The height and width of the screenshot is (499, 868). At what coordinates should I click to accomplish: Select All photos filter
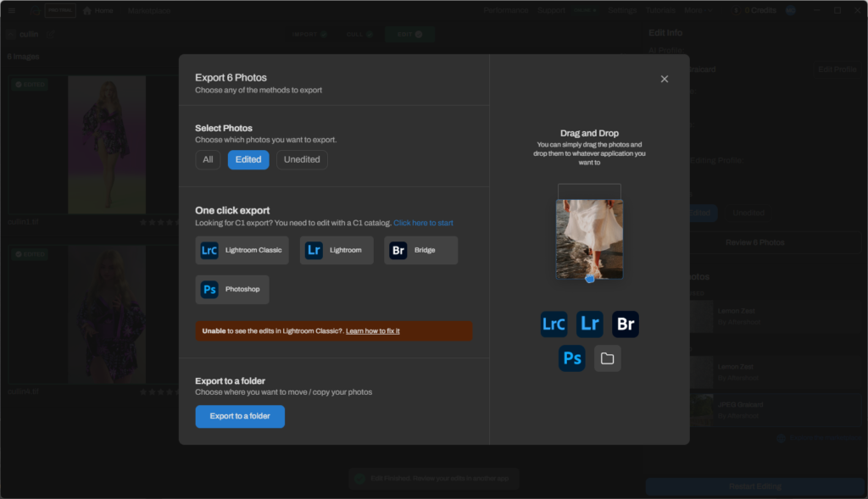(x=208, y=159)
